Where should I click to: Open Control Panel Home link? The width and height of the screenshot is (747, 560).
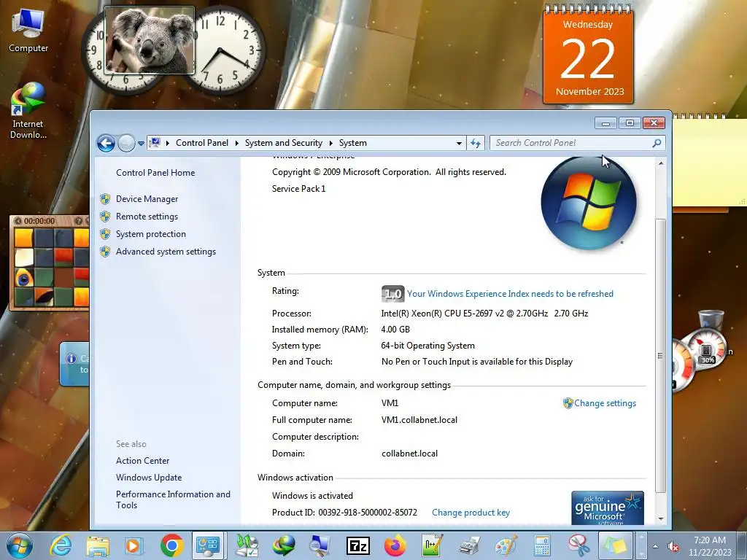(155, 173)
